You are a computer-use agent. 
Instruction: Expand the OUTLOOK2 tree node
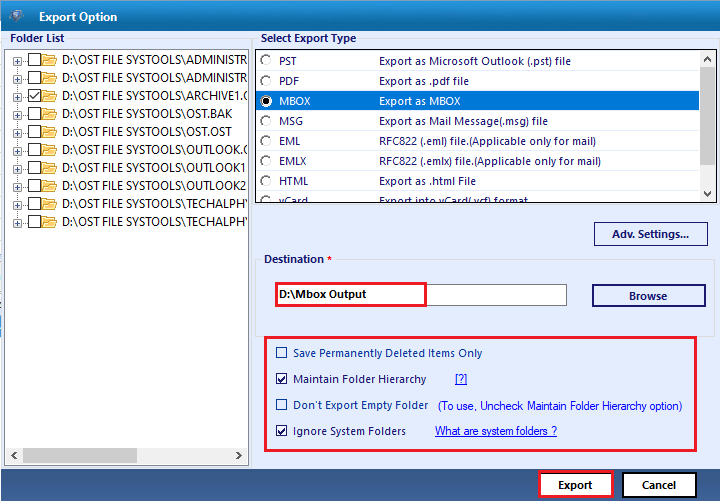click(17, 187)
